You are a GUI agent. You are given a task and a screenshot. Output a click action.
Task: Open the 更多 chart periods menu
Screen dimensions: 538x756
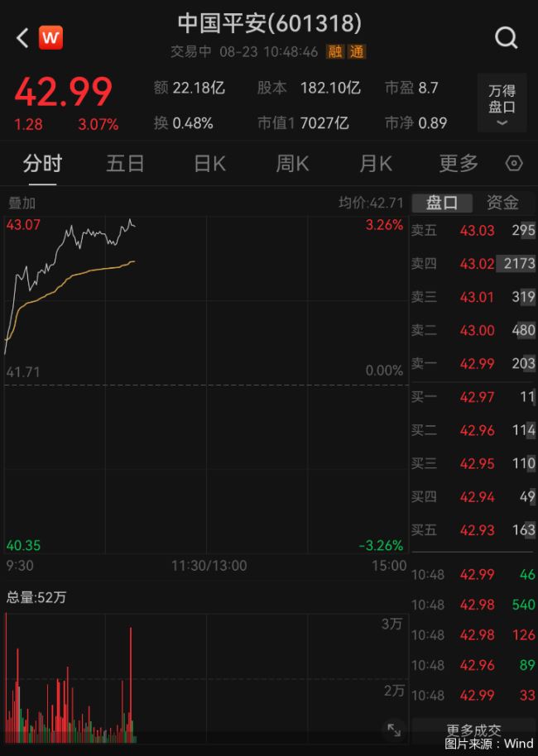459,164
